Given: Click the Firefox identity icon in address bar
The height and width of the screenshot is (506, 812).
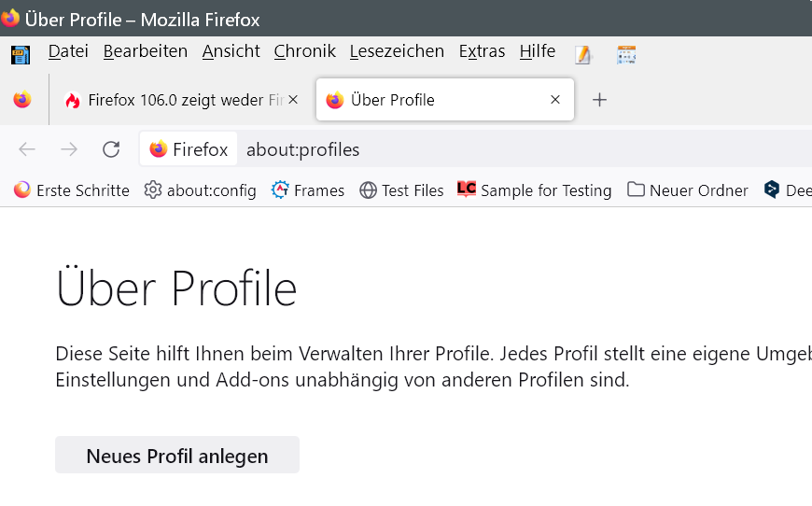Looking at the screenshot, I should coord(188,149).
